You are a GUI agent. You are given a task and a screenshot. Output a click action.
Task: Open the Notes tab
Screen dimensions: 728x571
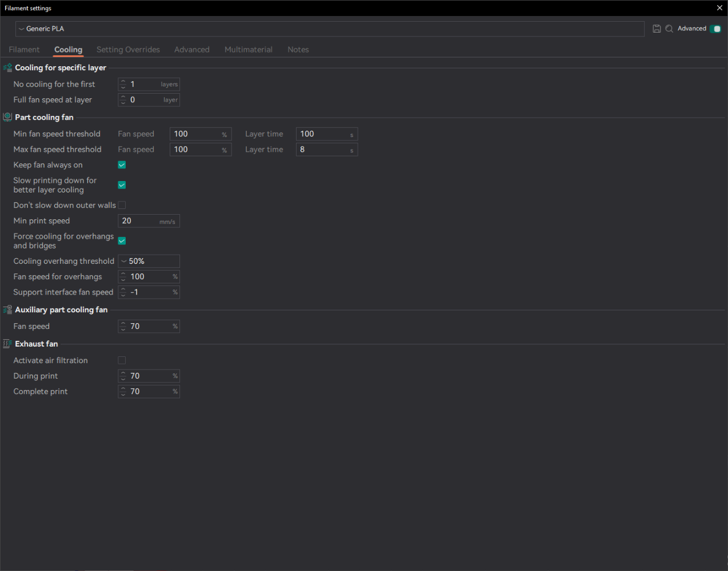(x=298, y=50)
